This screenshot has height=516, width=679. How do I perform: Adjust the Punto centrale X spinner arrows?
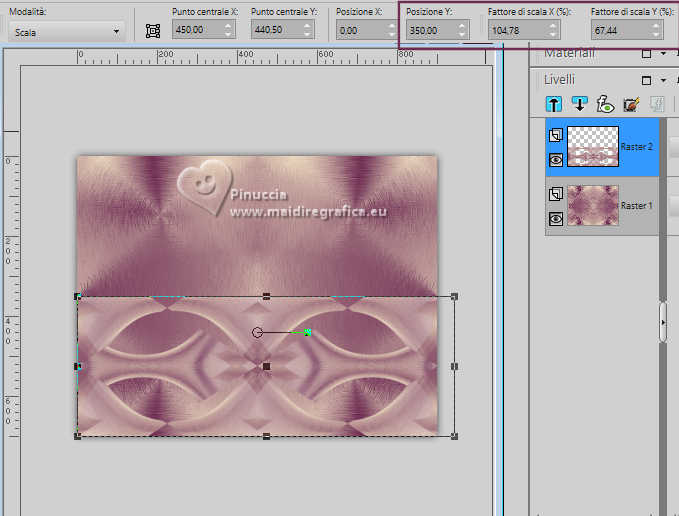228,30
